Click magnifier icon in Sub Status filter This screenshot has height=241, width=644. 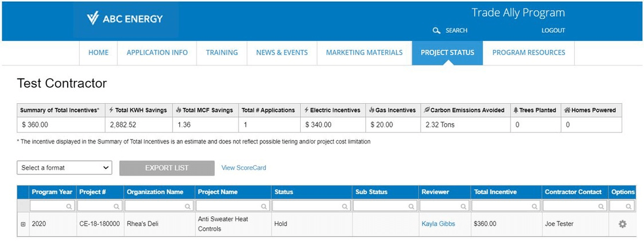pos(411,206)
